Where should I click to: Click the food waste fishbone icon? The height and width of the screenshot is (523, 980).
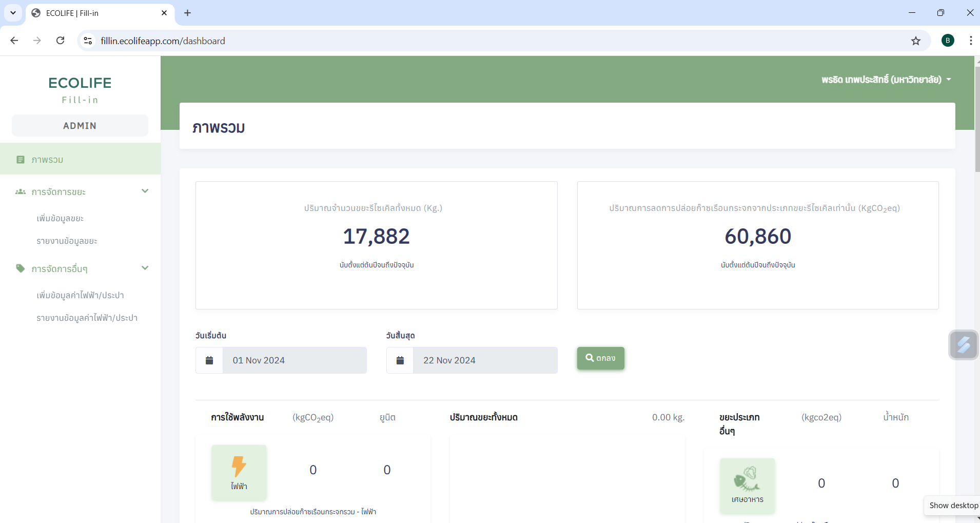tap(747, 479)
